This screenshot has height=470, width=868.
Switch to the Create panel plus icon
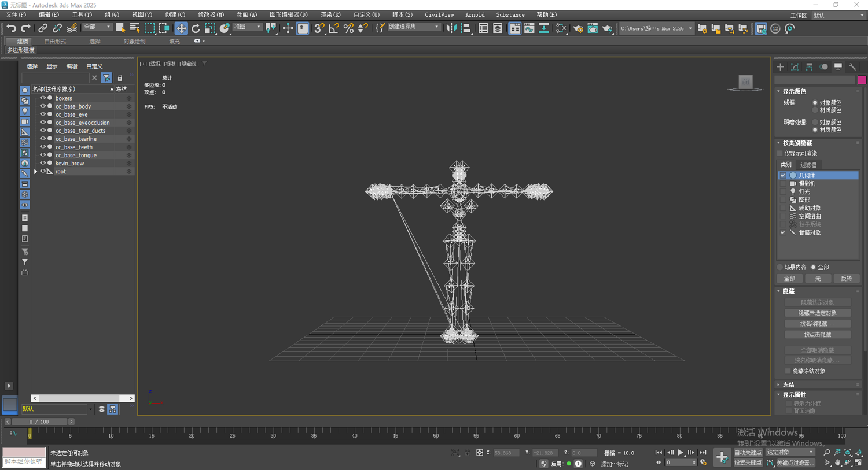click(x=780, y=67)
